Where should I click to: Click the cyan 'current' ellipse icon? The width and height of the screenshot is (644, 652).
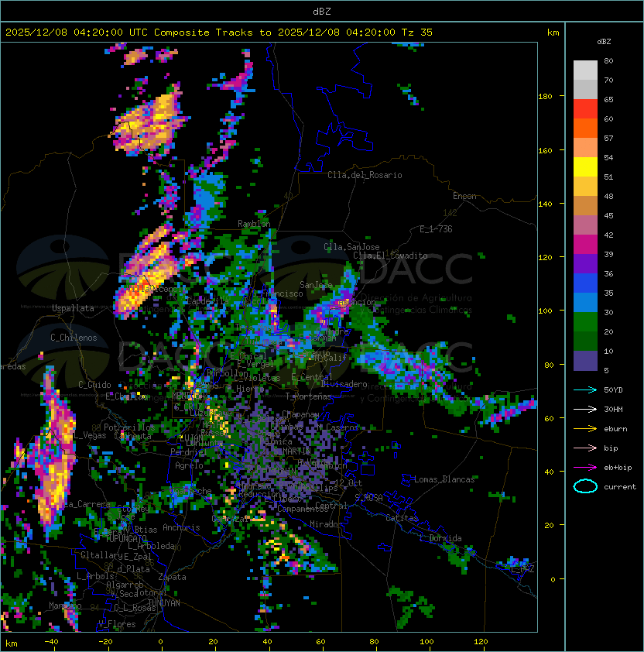click(x=585, y=486)
